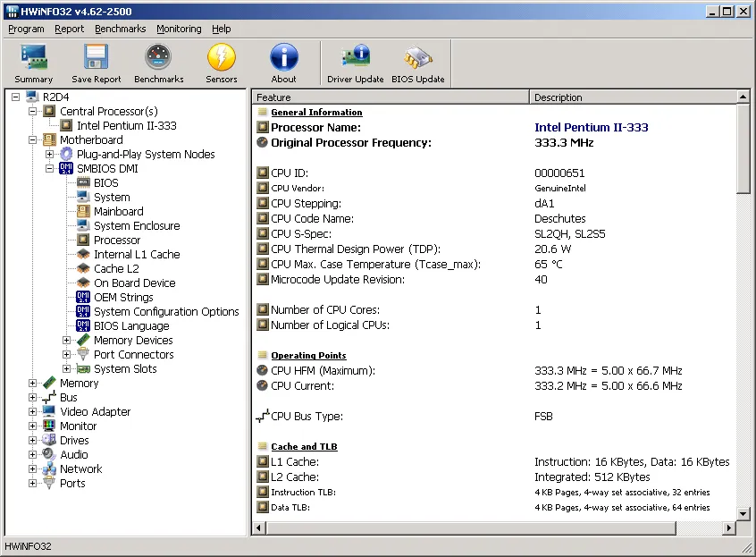The image size is (756, 557).
Task: Expand the Memory tree node
Action: (x=32, y=383)
